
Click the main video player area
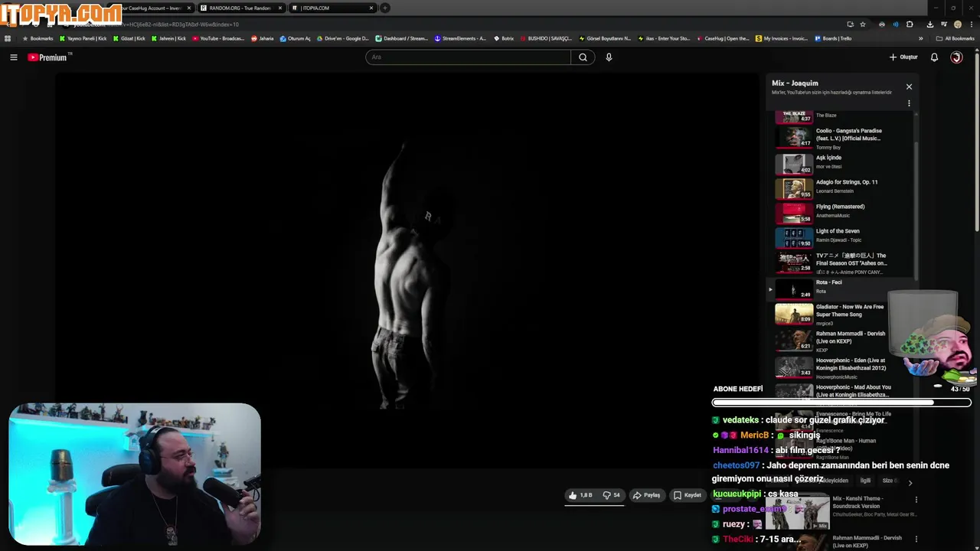pos(407,269)
